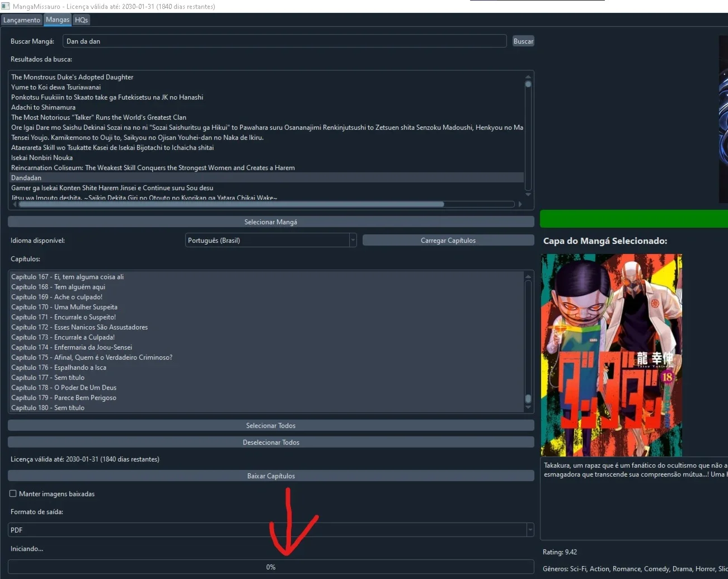Open the Formato de saída PDF dropdown
The image size is (728, 579).
click(x=271, y=530)
